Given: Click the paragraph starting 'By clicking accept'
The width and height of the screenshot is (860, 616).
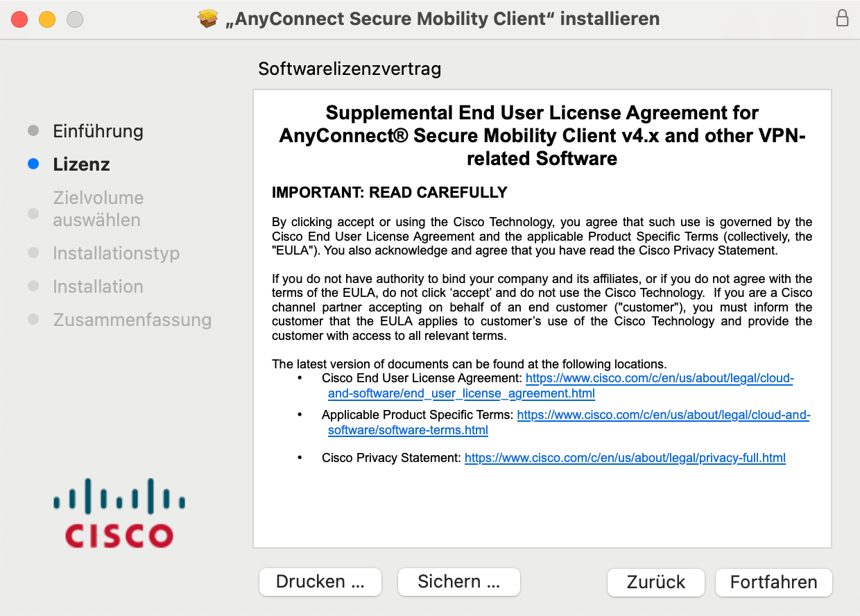Looking at the screenshot, I should tap(542, 237).
